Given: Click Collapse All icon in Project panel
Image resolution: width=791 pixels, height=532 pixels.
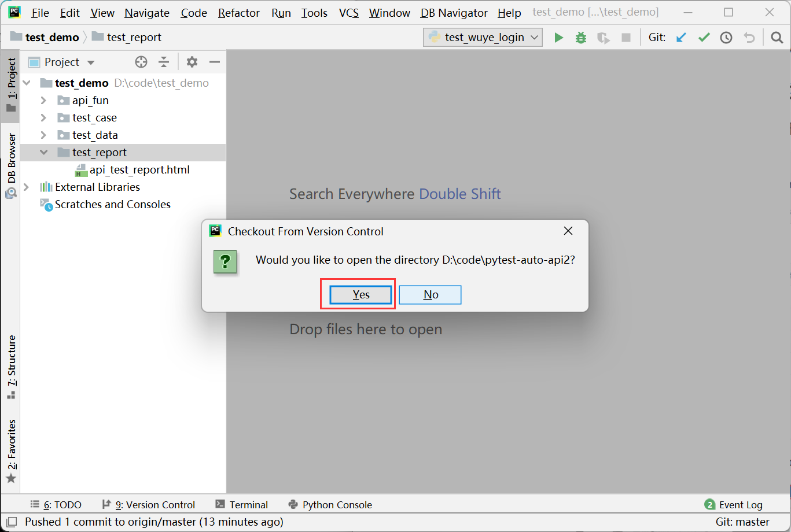Looking at the screenshot, I should [164, 62].
